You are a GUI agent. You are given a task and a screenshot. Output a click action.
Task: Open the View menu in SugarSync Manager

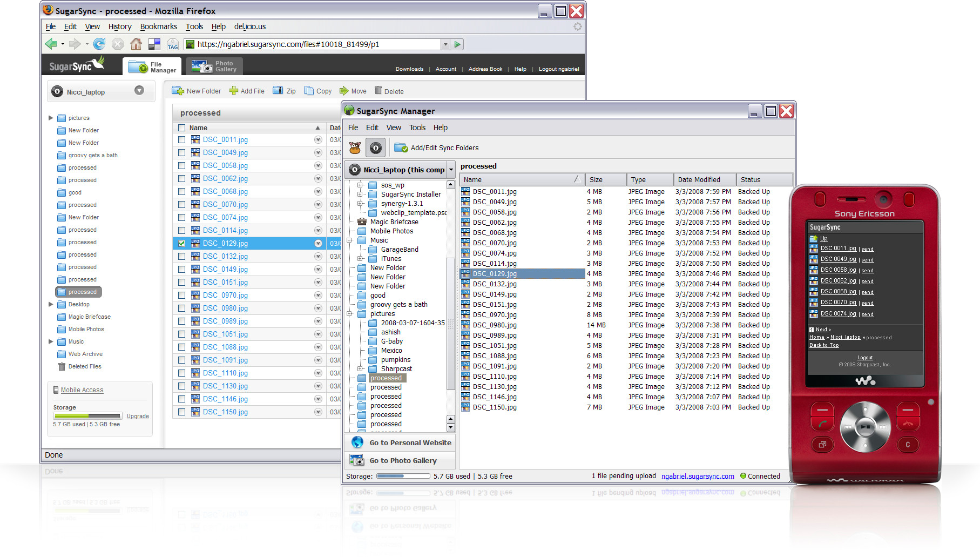coord(394,127)
